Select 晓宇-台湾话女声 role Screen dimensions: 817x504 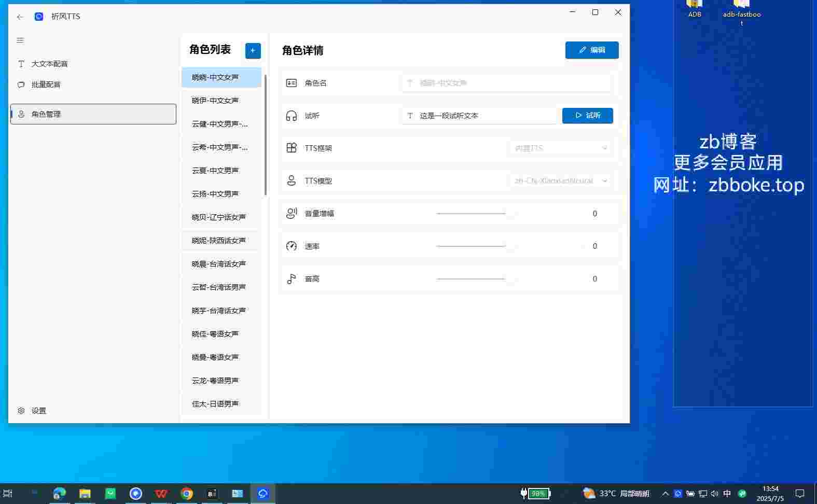(x=221, y=311)
